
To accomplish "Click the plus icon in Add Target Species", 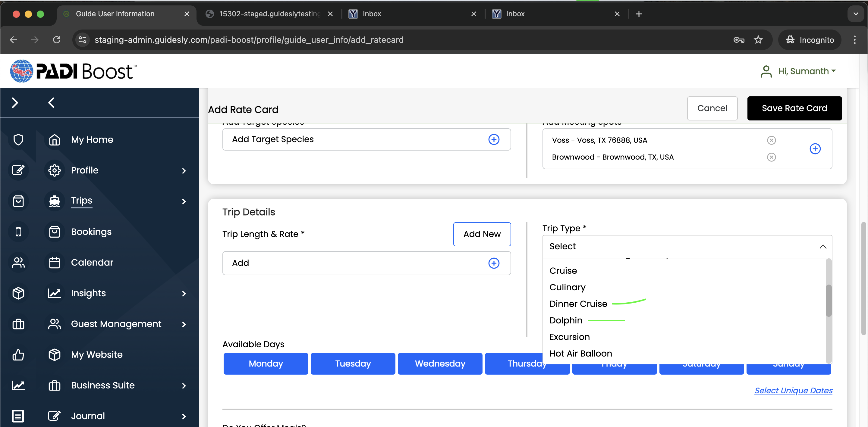I will (494, 139).
